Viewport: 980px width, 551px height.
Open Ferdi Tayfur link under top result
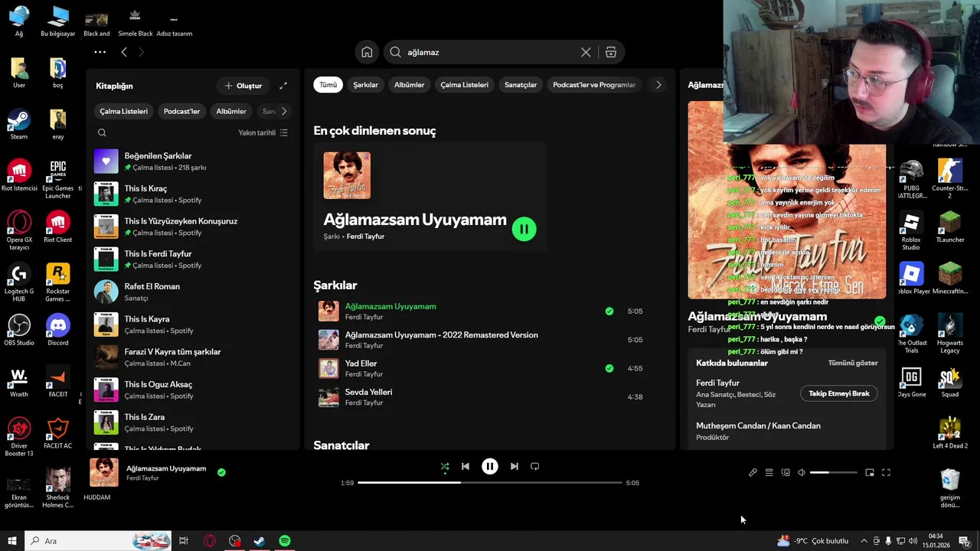(365, 236)
